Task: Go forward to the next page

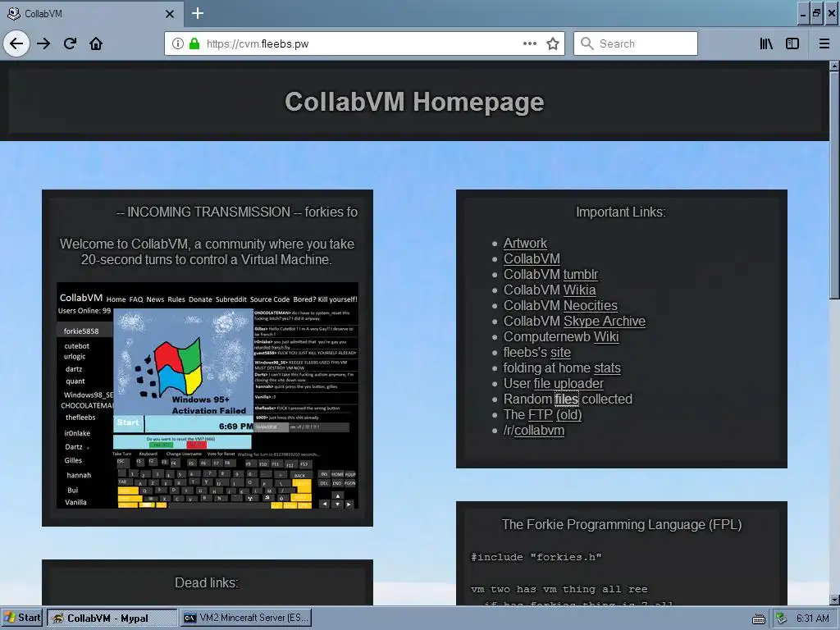Action: click(x=43, y=43)
